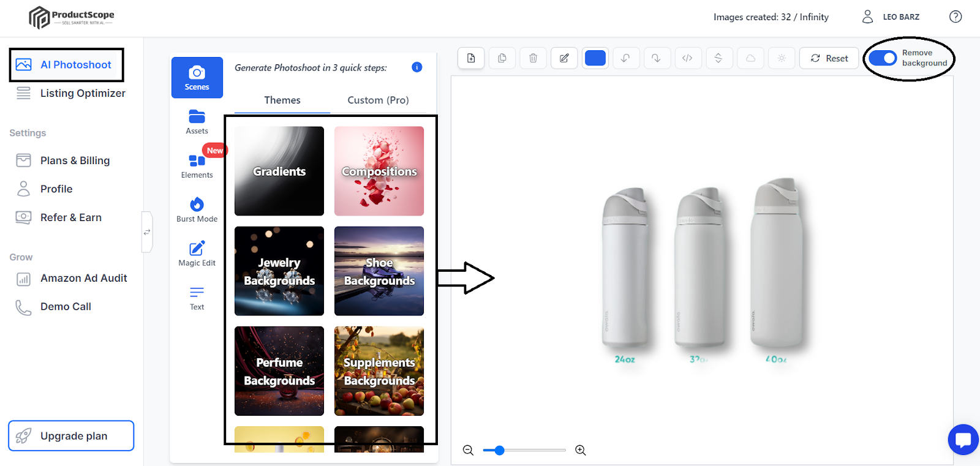Open Refer & Earn page

coord(59,217)
